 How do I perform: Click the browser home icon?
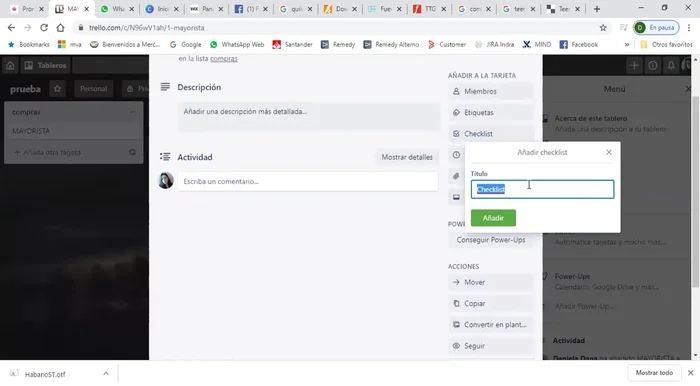point(60,28)
